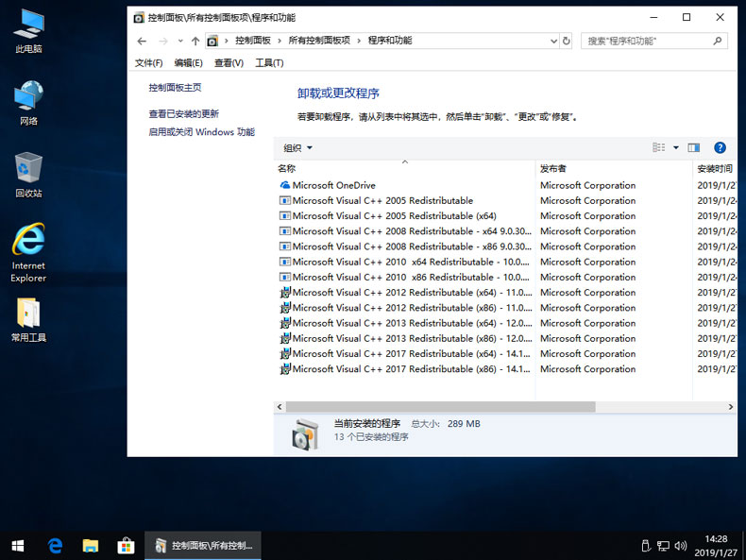The image size is (746, 560).
Task: Open the 常用工具 desktop folder
Action: click(x=28, y=320)
